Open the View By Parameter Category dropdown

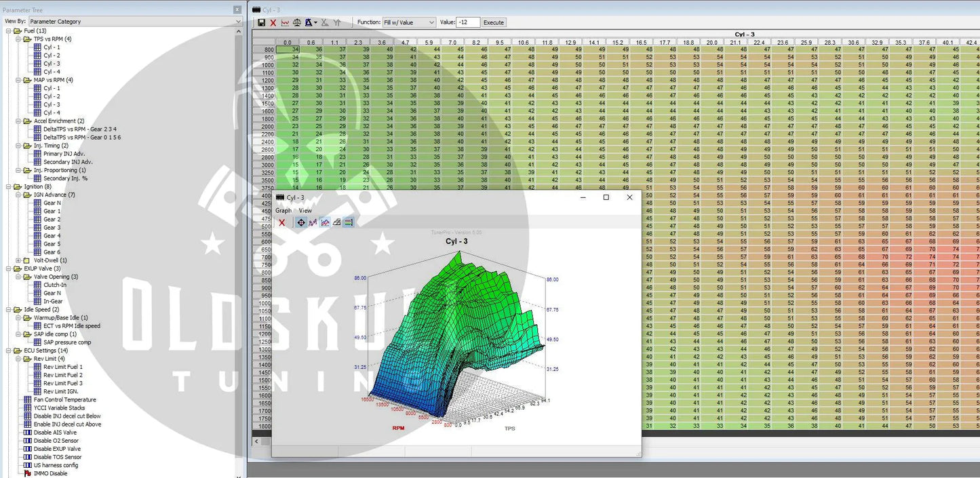tap(134, 22)
